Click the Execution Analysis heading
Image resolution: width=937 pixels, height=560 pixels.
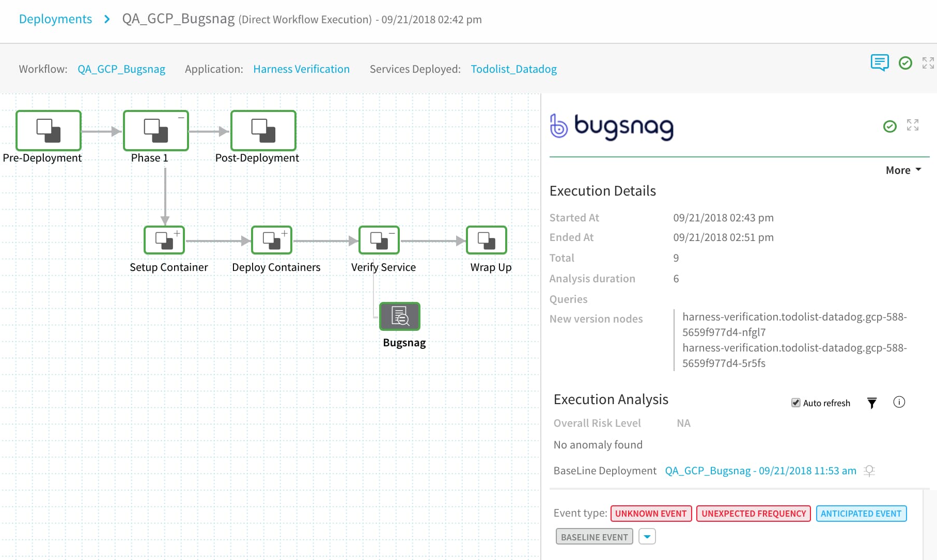click(x=611, y=399)
